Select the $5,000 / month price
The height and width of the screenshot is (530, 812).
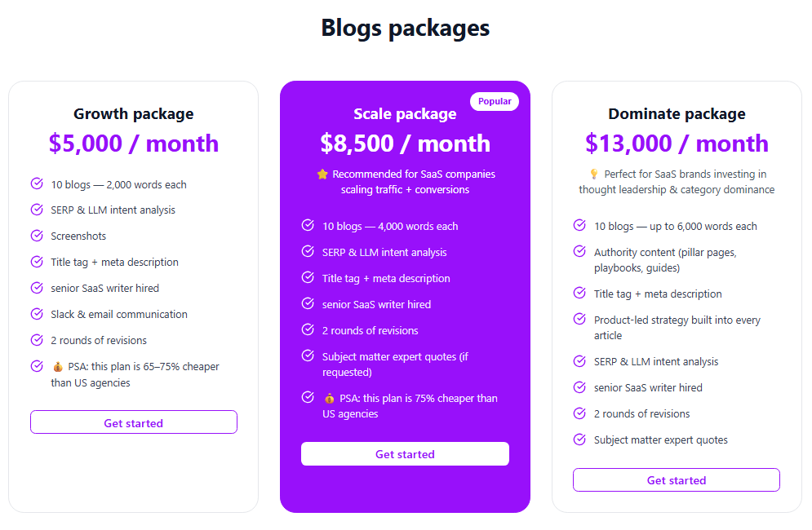coord(134,144)
